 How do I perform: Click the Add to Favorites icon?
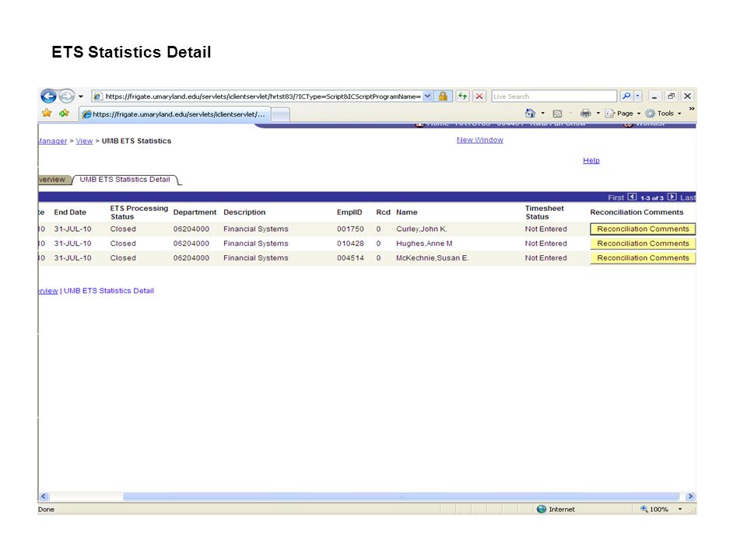pyautogui.click(x=65, y=114)
